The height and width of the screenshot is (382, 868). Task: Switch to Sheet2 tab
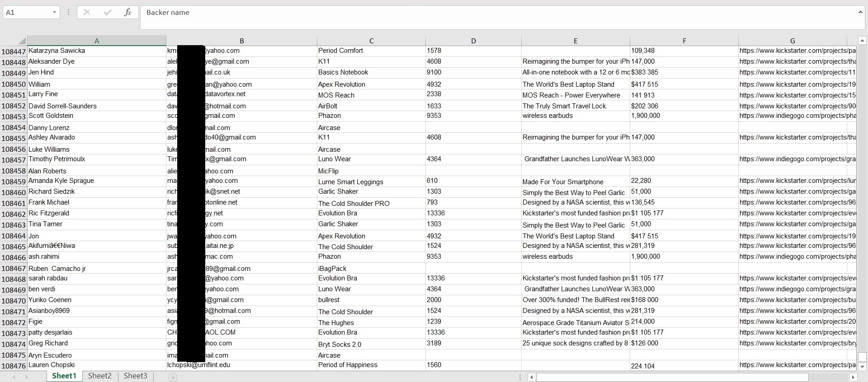pos(99,376)
